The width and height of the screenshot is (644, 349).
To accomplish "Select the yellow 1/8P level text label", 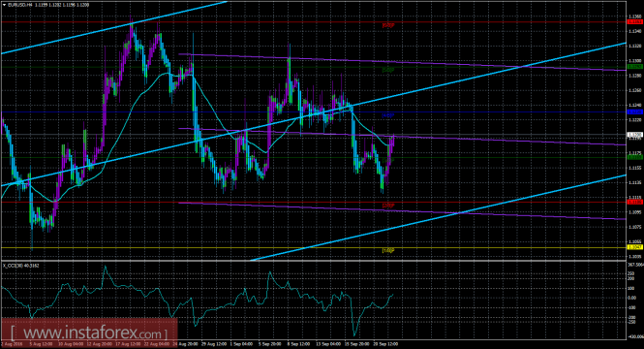I will pyautogui.click(x=388, y=250).
